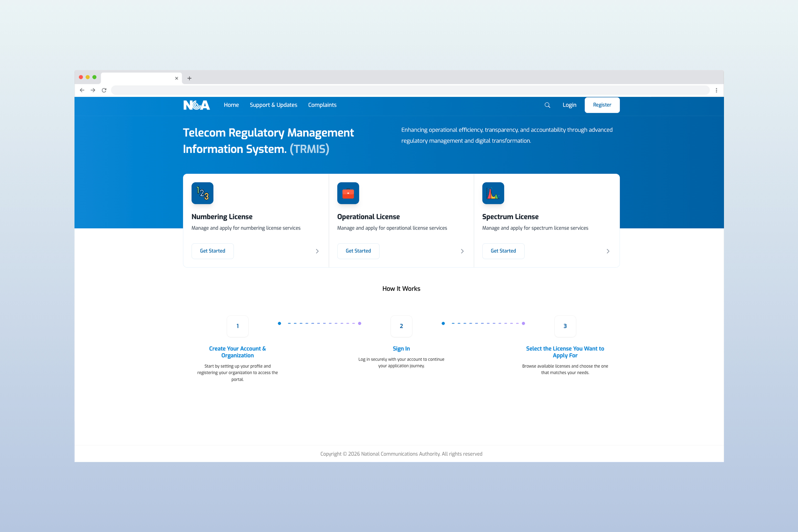The image size is (798, 532).
Task: Get Started with Spectrum License
Action: (x=503, y=251)
